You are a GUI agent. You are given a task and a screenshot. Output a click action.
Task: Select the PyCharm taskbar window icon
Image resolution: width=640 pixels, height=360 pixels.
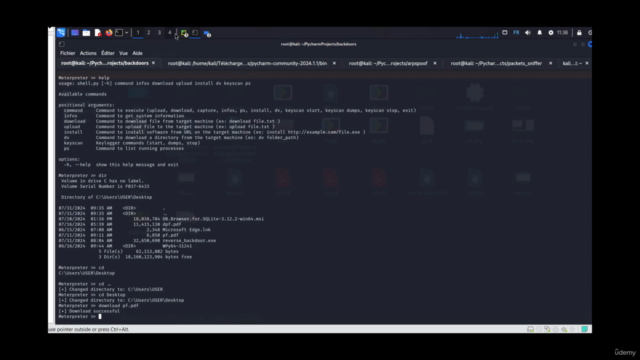pos(184,33)
